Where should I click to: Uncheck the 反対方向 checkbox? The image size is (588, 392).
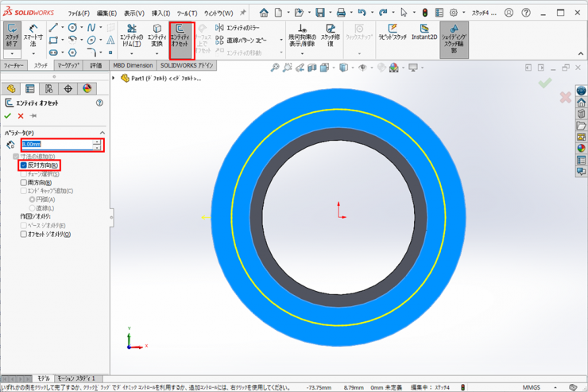(24, 165)
